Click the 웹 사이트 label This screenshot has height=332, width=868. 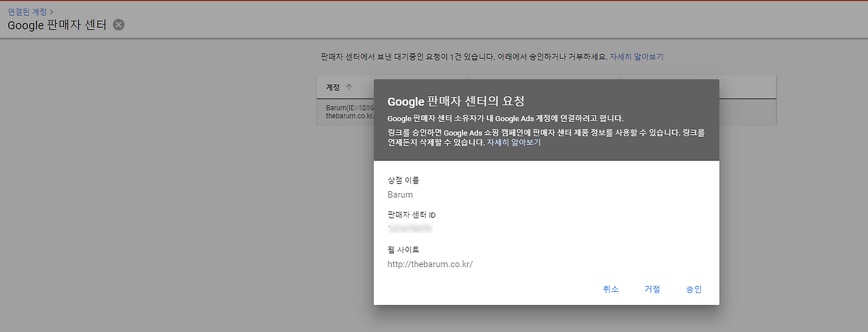point(403,249)
